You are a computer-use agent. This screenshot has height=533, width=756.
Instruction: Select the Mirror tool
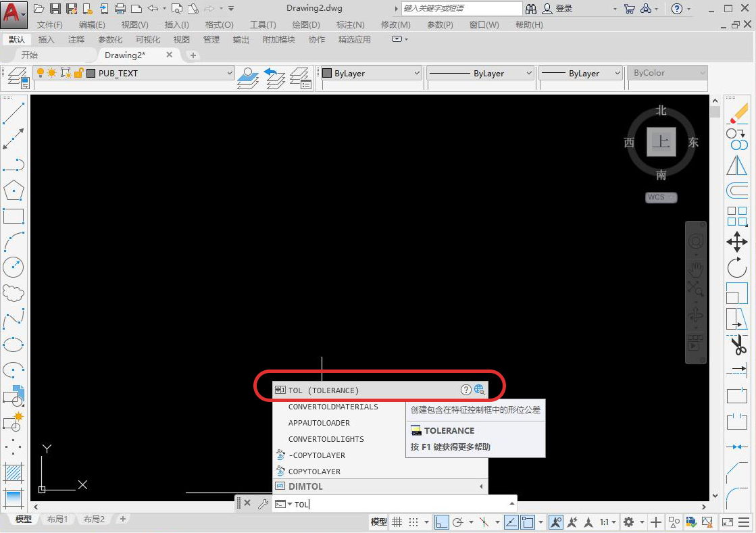[x=736, y=166]
